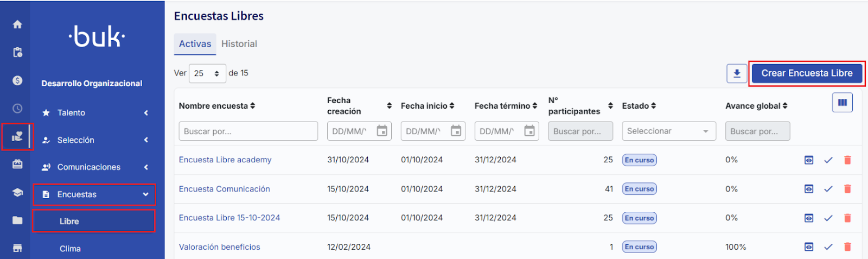Click the Nombre encuesta search field
This screenshot has height=259, width=868.
point(248,131)
